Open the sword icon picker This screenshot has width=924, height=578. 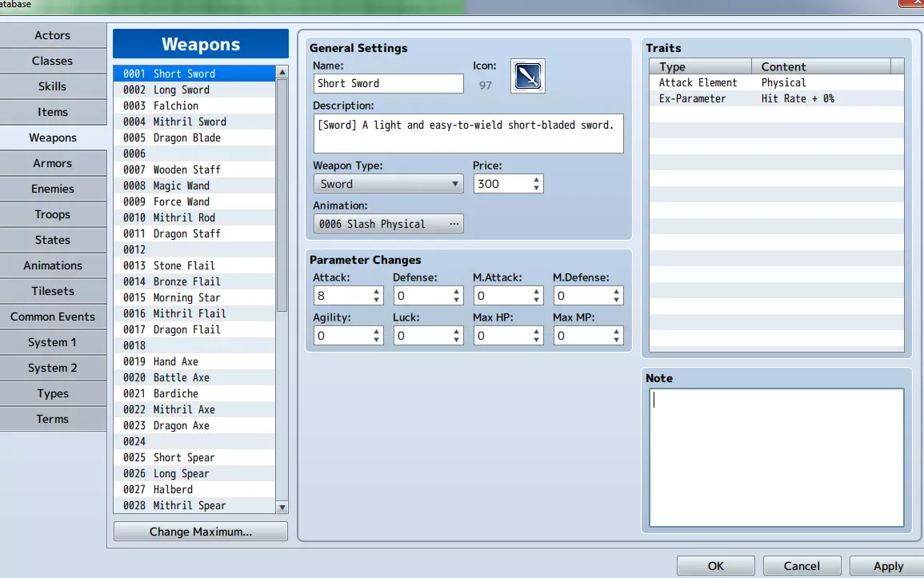coord(527,76)
